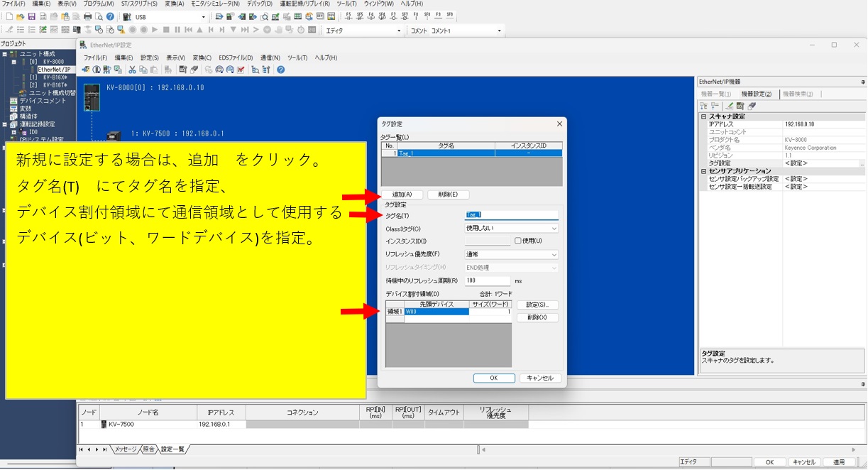The height and width of the screenshot is (470, 868).
Task: Select the EtherNet/IP item in project tree
Action: tap(54, 70)
